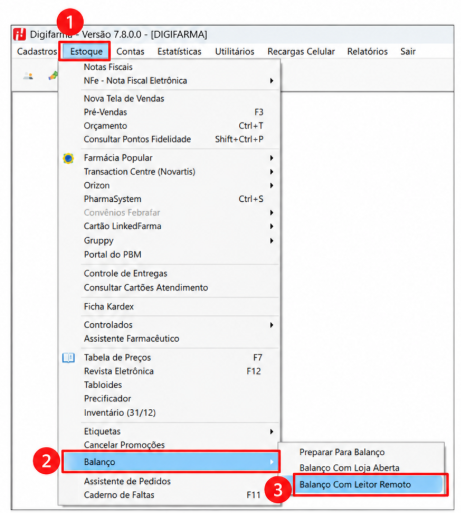The image size is (461, 513).
Task: Open the Recargas Celular menu
Action: pyautogui.click(x=301, y=52)
